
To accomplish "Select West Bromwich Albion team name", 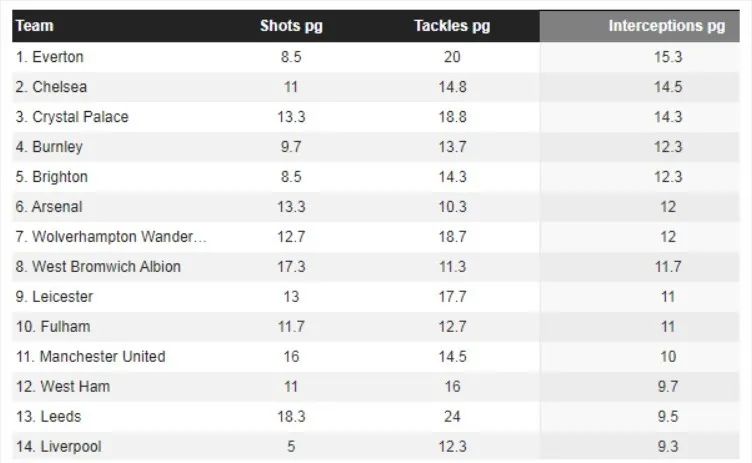I will (106, 267).
